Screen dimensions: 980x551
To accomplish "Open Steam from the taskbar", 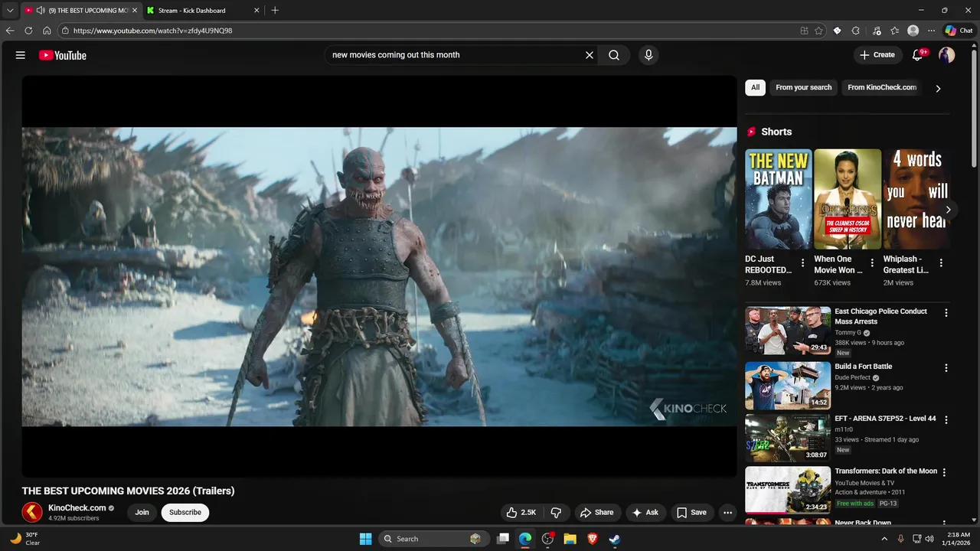I will tap(614, 539).
